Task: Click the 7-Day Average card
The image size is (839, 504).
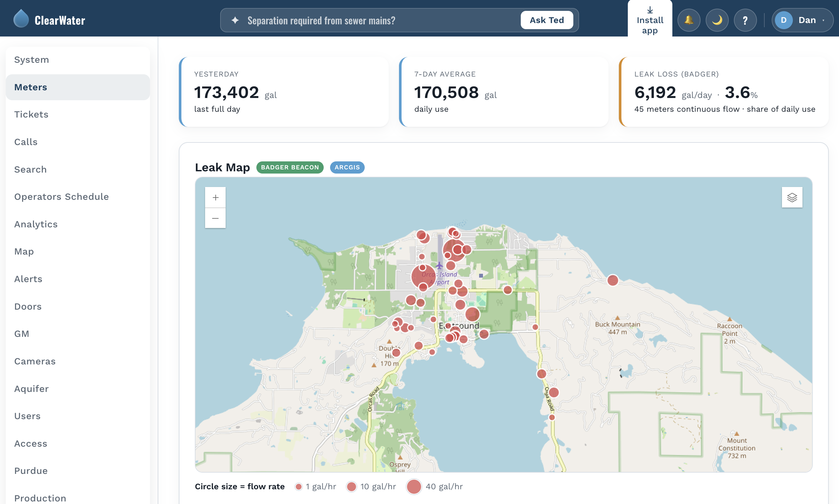Action: pos(503,92)
